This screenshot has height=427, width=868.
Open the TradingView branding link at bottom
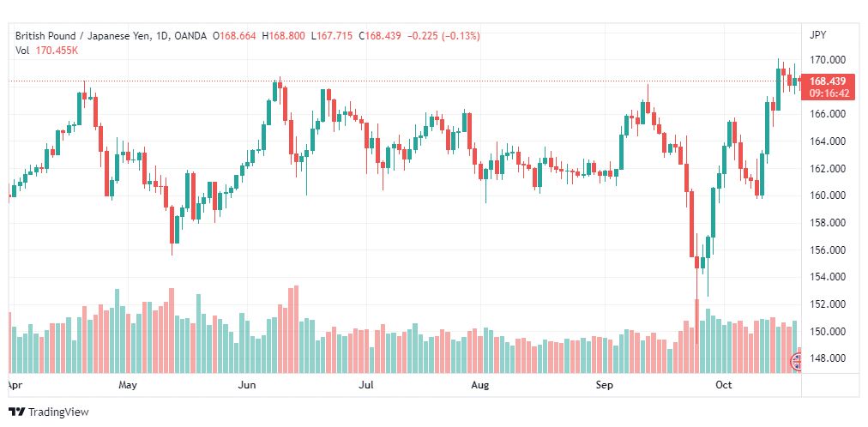49,412
